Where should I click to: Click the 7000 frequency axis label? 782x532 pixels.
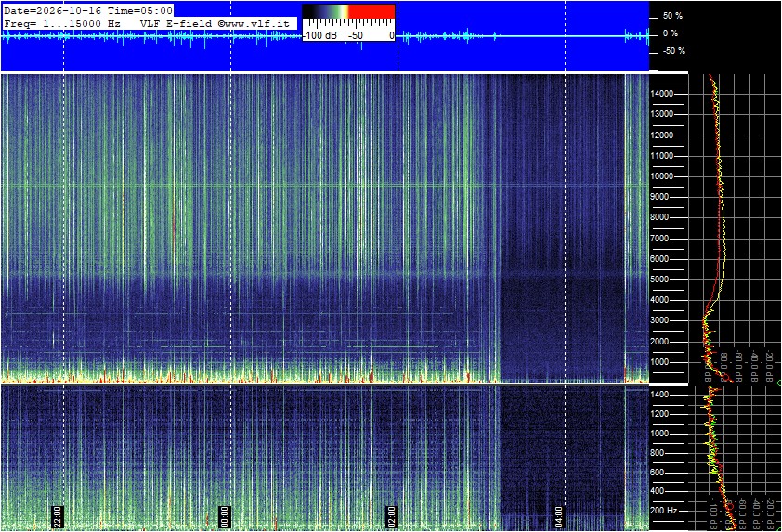coord(659,239)
